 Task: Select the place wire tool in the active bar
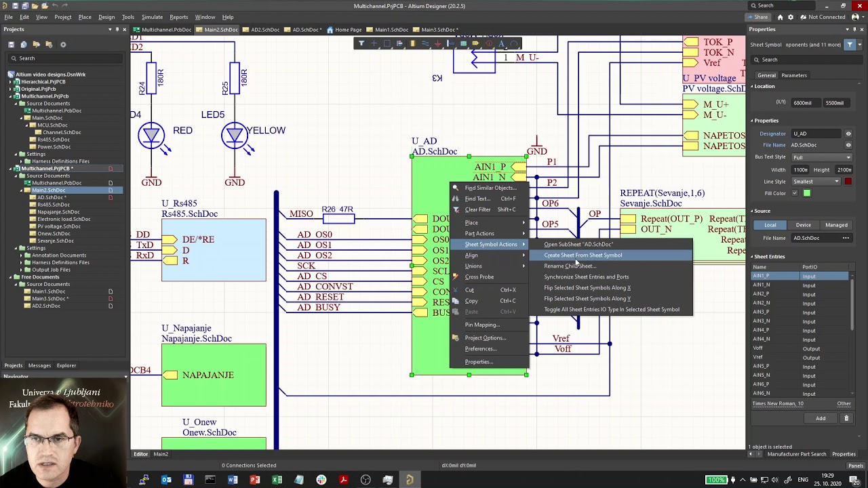coord(425,43)
